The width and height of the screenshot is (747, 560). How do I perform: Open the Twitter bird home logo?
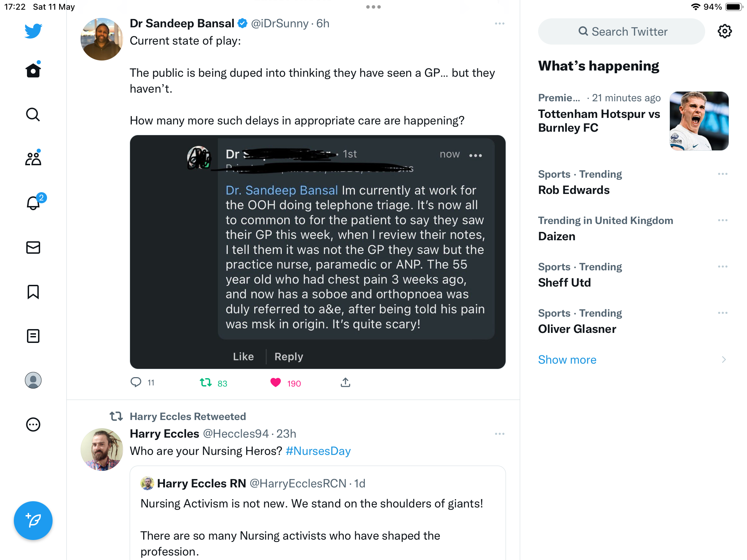click(33, 31)
